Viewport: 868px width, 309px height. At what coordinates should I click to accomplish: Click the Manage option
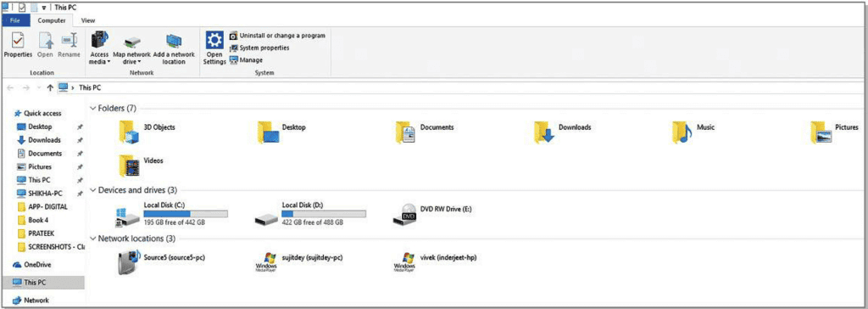pos(246,60)
